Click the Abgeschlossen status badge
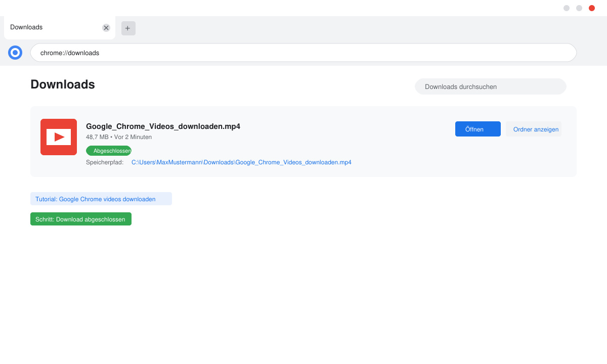This screenshot has height=364, width=607. tap(109, 151)
